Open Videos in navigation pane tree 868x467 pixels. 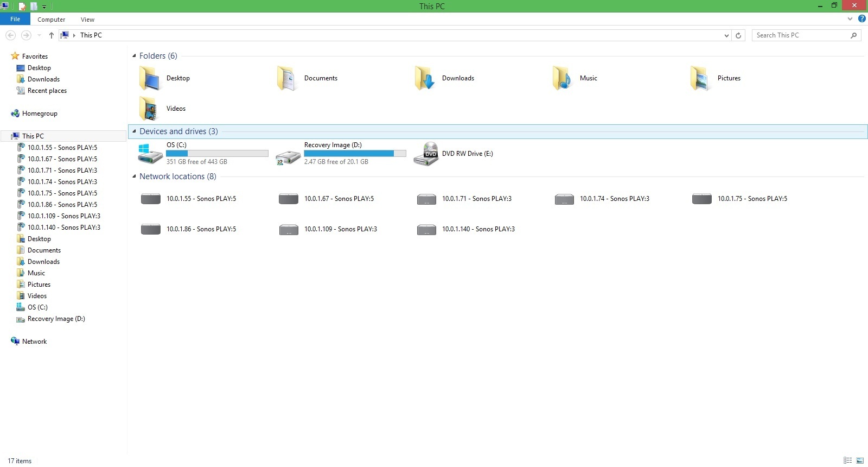click(x=37, y=296)
